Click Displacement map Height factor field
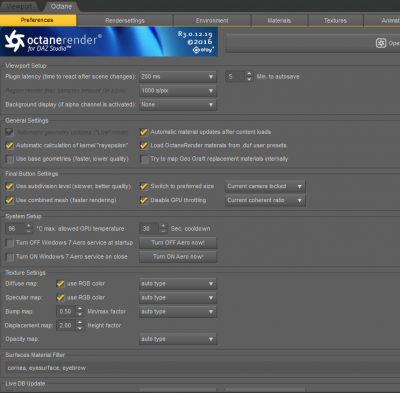 pos(66,325)
